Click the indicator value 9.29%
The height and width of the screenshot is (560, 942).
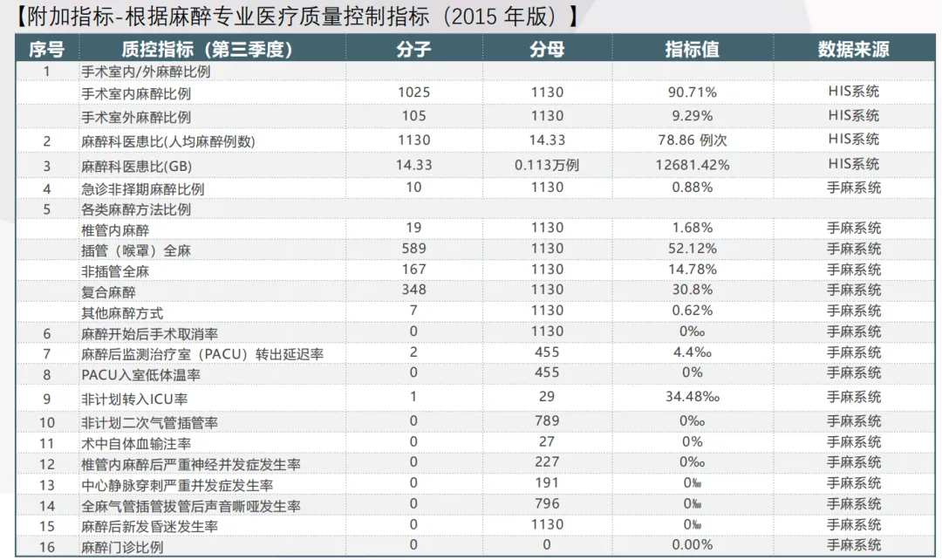tap(692, 115)
